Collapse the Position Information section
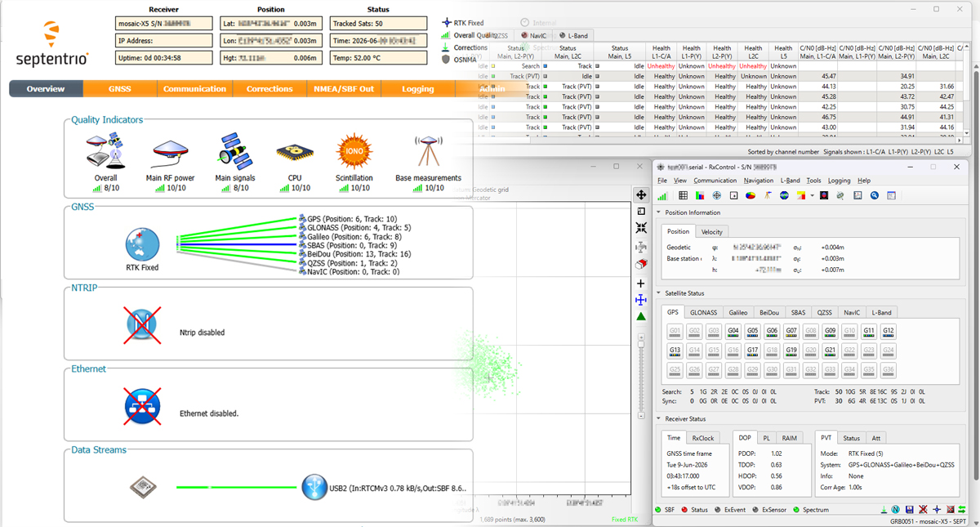Image resolution: width=980 pixels, height=527 pixels. coord(659,213)
